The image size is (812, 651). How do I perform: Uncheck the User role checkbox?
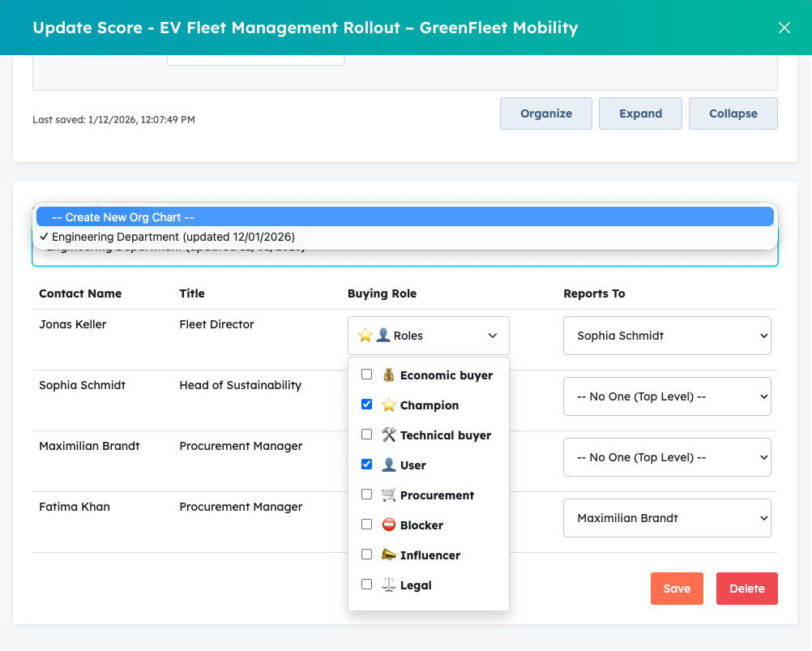tap(366, 464)
